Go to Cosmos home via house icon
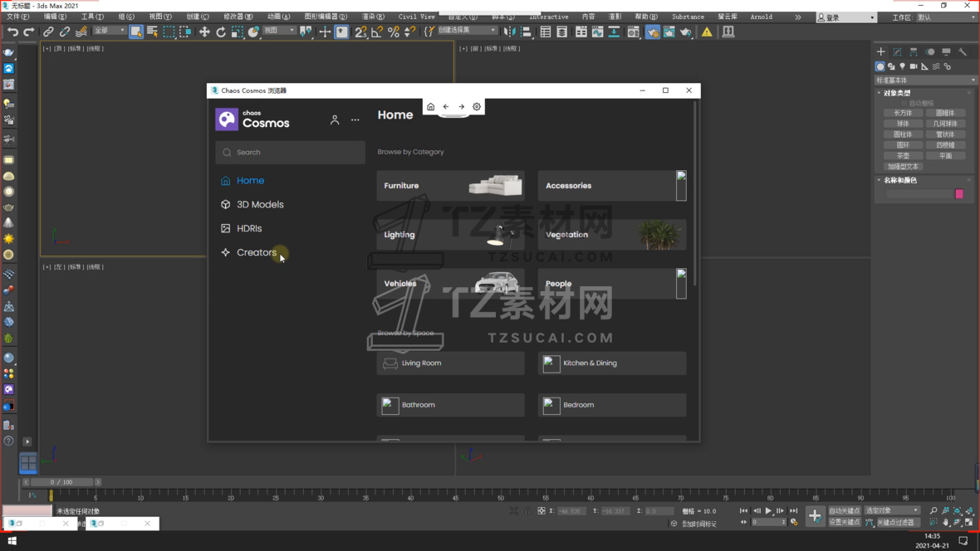The width and height of the screenshot is (980, 551). (430, 107)
